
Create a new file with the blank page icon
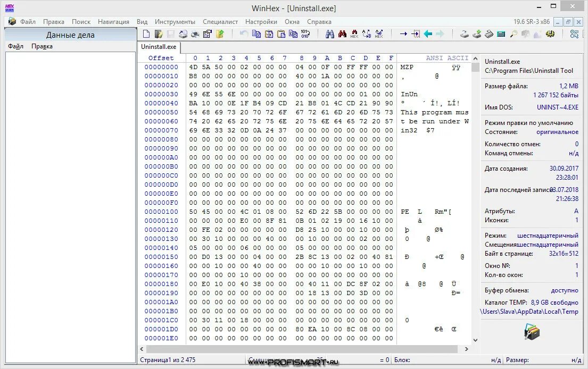pos(147,34)
